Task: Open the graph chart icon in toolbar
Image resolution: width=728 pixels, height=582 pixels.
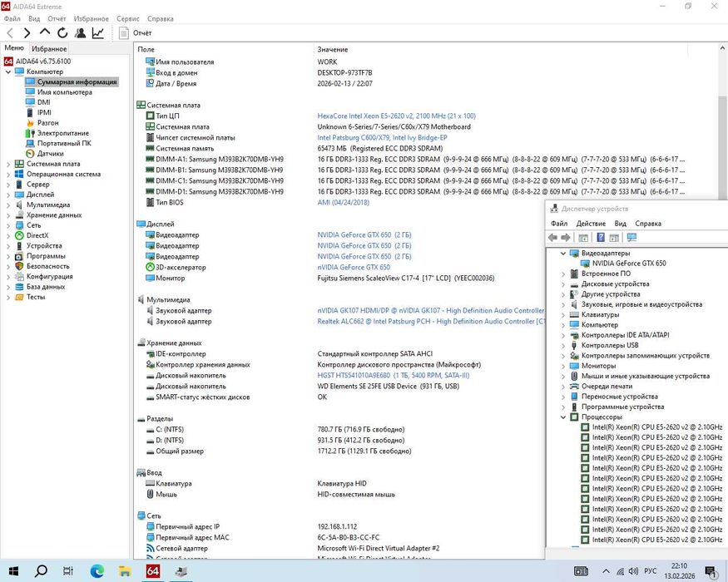Action: coord(98,33)
